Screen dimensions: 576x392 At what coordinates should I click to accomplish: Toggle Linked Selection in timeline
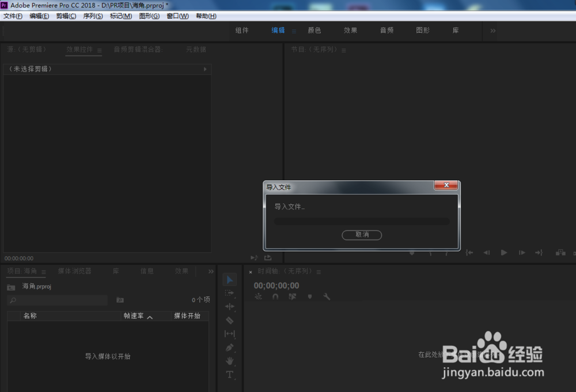click(293, 296)
